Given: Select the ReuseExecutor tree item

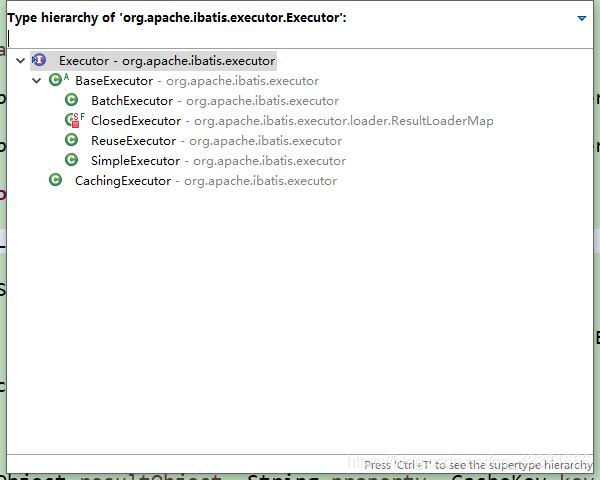Looking at the screenshot, I should [216, 140].
